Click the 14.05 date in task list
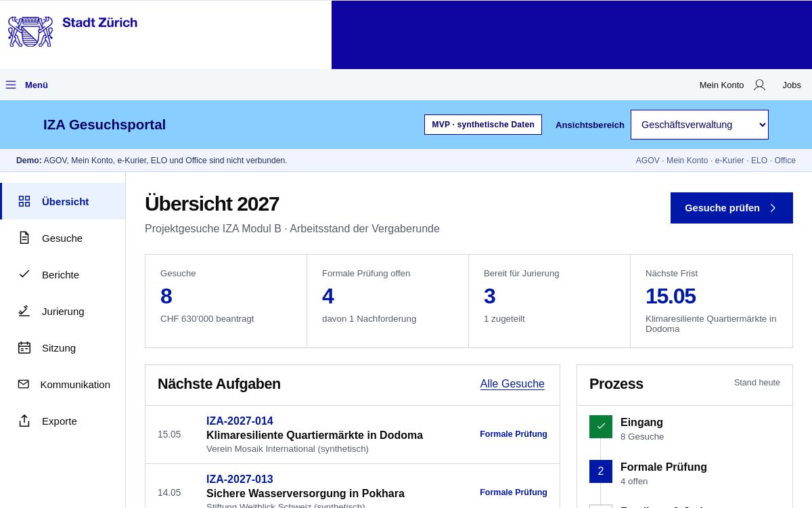The width and height of the screenshot is (812, 508). 169,492
